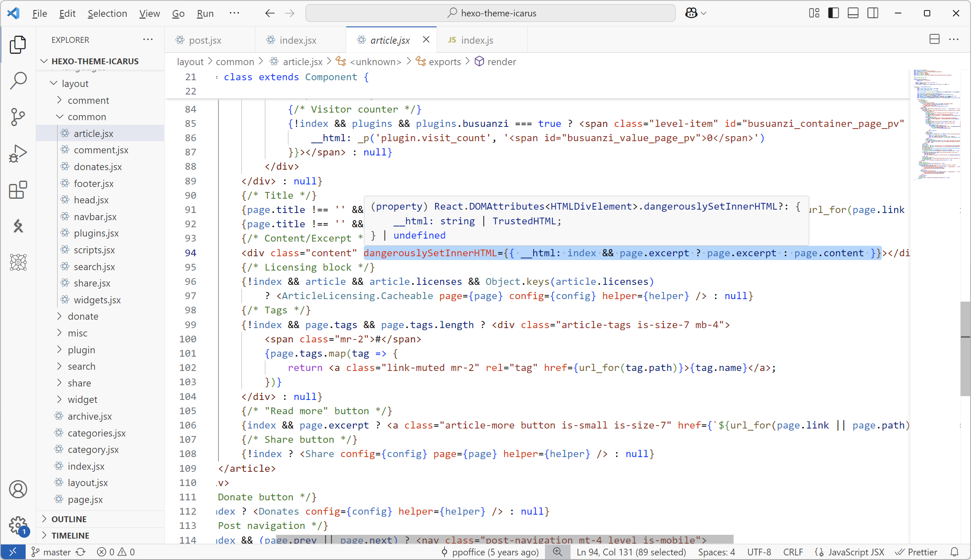Open the Source Control view
Image resolution: width=971 pixels, height=560 pixels.
click(x=18, y=117)
